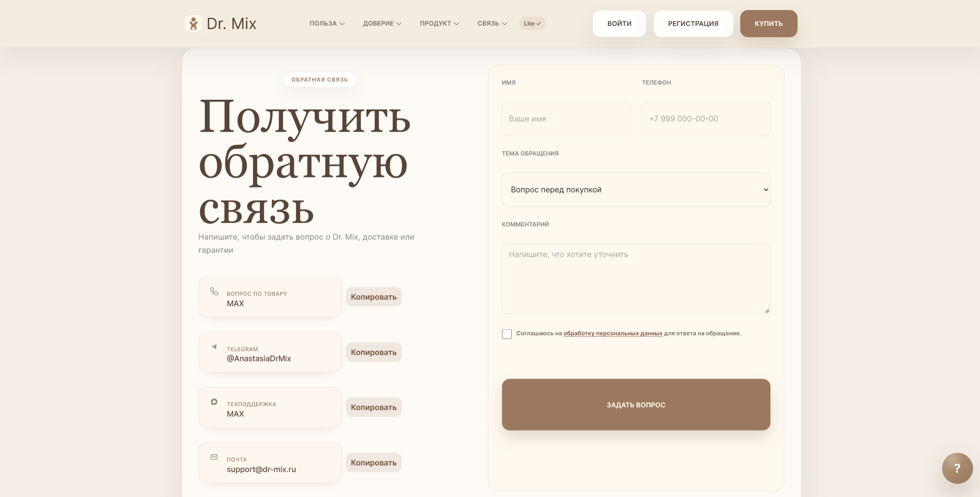Viewport: 980px width, 497px height.
Task: Select the Почта contact card
Action: [270, 463]
